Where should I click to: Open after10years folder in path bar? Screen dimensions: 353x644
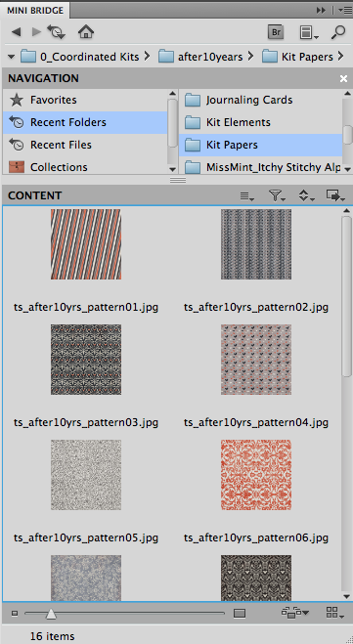[200, 57]
